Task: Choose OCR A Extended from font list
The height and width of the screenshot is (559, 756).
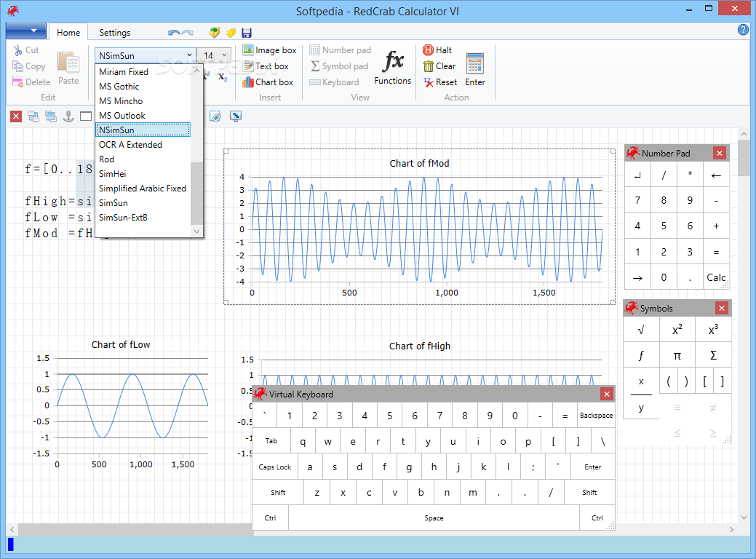Action: [143, 145]
